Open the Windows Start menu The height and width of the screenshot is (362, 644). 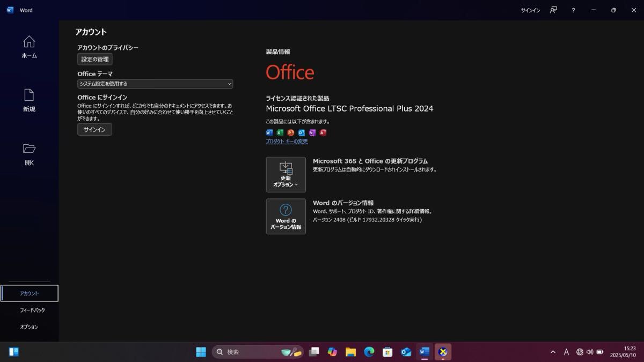point(201,352)
